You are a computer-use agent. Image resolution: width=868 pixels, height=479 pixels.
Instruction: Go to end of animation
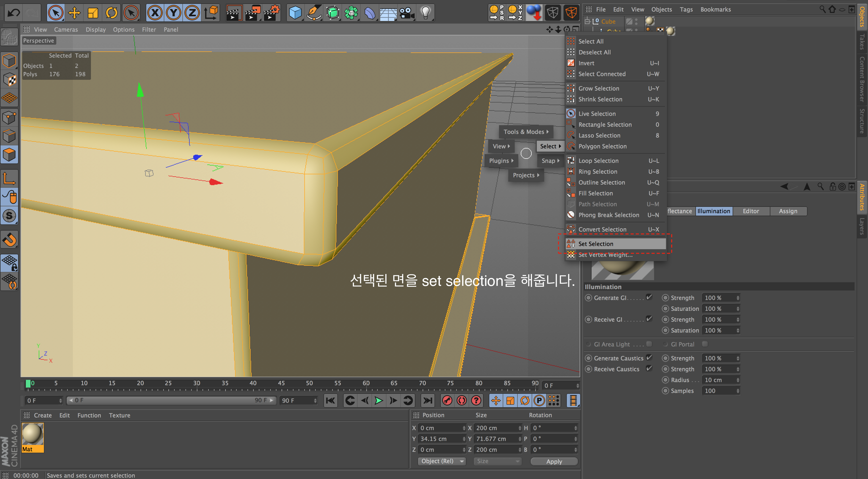coord(428,401)
